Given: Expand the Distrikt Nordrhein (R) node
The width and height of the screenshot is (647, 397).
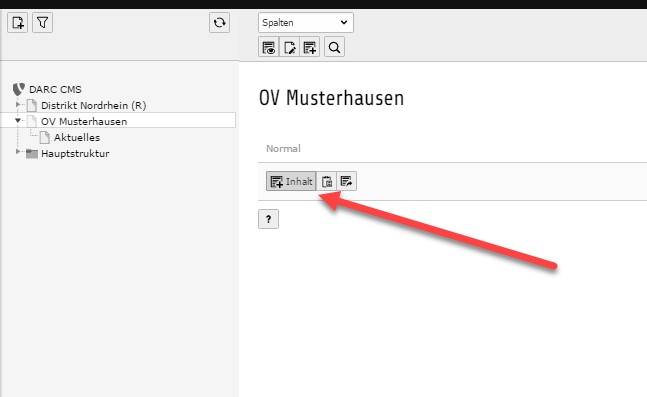Looking at the screenshot, I should pos(18,105).
